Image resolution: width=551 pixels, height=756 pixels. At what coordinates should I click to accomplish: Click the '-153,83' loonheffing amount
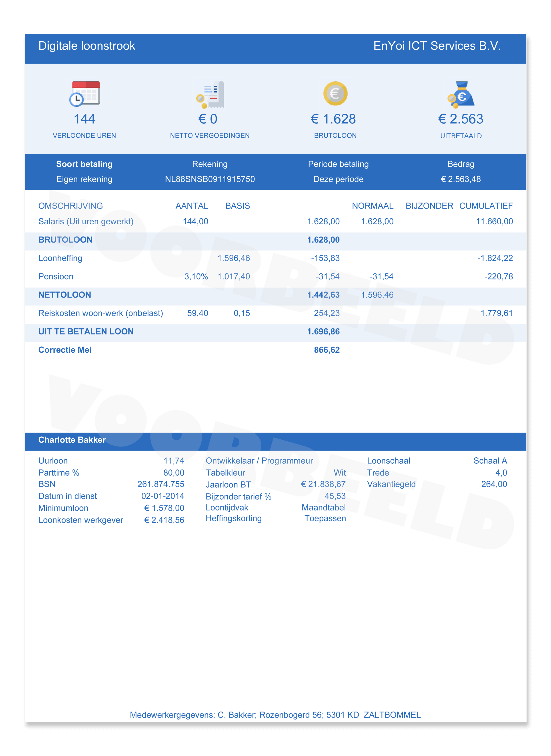click(x=325, y=258)
